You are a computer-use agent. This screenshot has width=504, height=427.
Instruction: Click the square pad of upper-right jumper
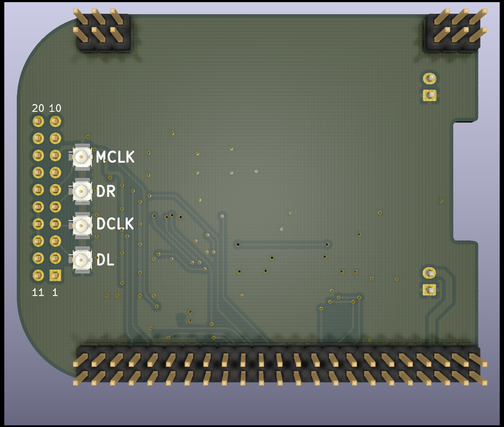point(430,95)
